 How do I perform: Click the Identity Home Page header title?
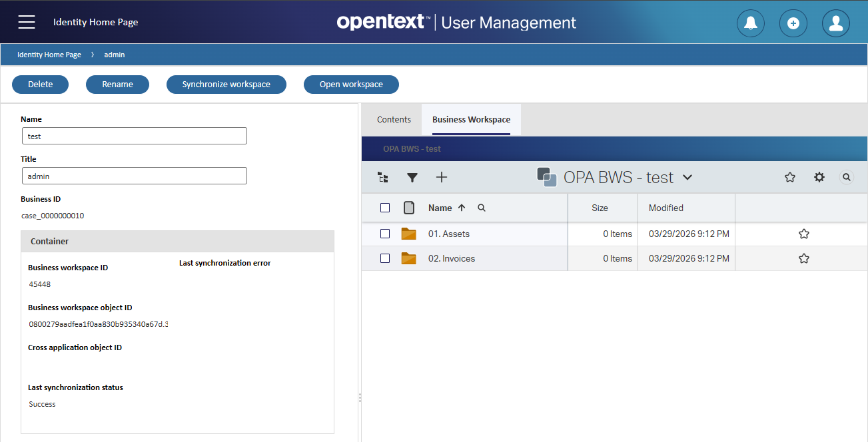[x=96, y=22]
